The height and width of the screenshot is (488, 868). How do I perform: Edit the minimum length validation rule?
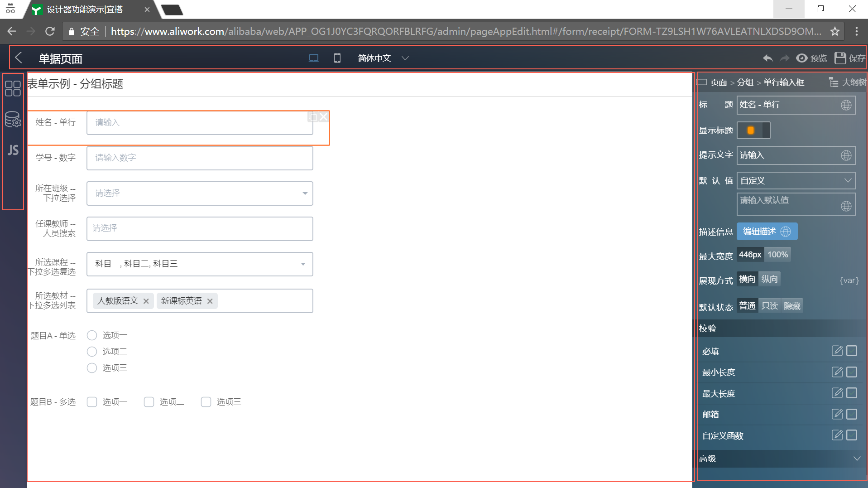point(837,372)
